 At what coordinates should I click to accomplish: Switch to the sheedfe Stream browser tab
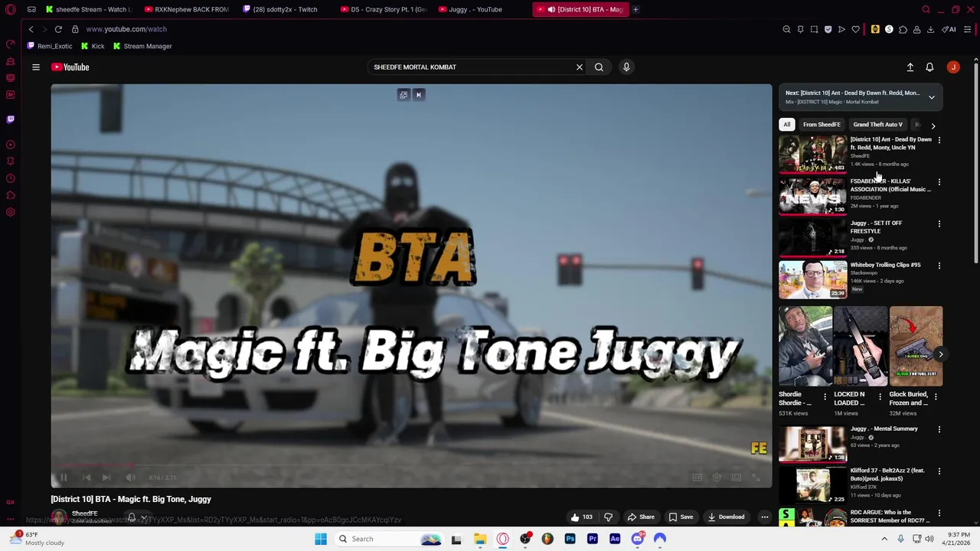point(88,9)
